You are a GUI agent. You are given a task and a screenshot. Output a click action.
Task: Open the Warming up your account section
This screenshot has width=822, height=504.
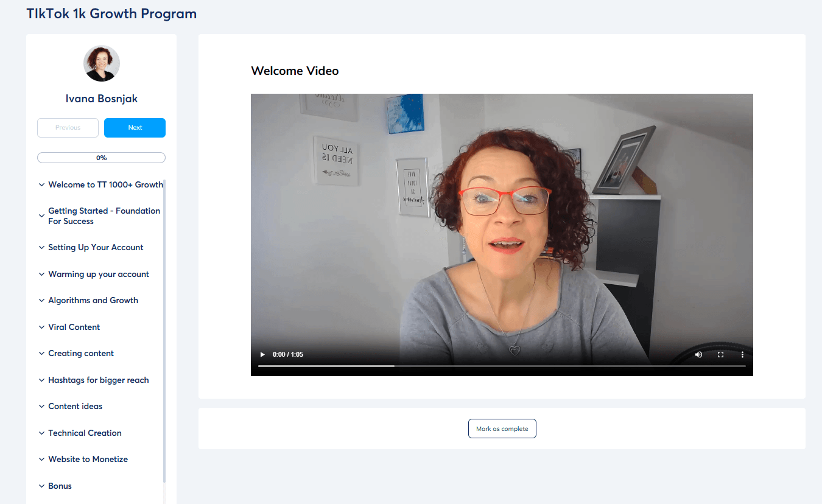click(99, 274)
